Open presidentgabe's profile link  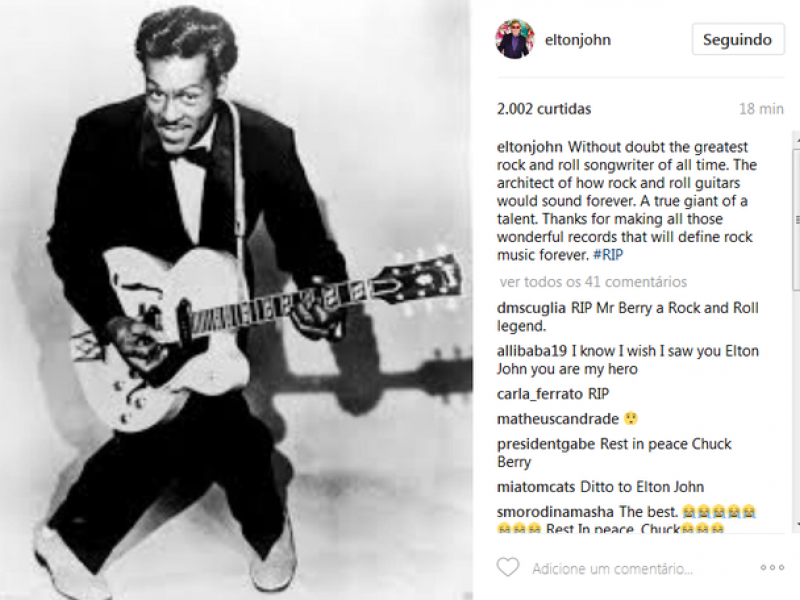point(546,444)
